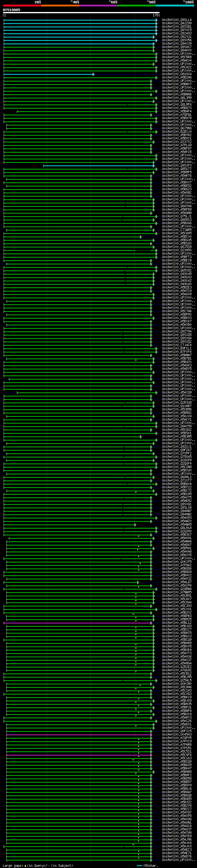Open hit UniRef100_Q42299
The width and height of the screenshot is (197, 868).
[177, 23]
